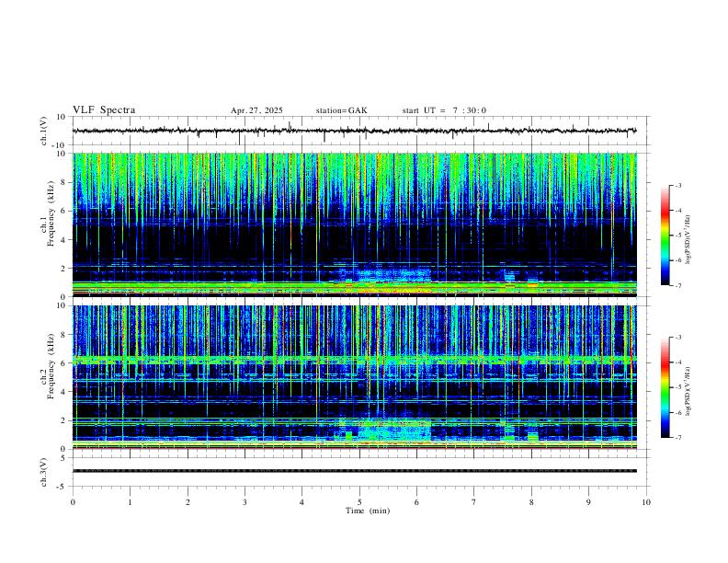728x563 pixels.
Task: Click time axis tick label '0'
Action: tap(73, 502)
